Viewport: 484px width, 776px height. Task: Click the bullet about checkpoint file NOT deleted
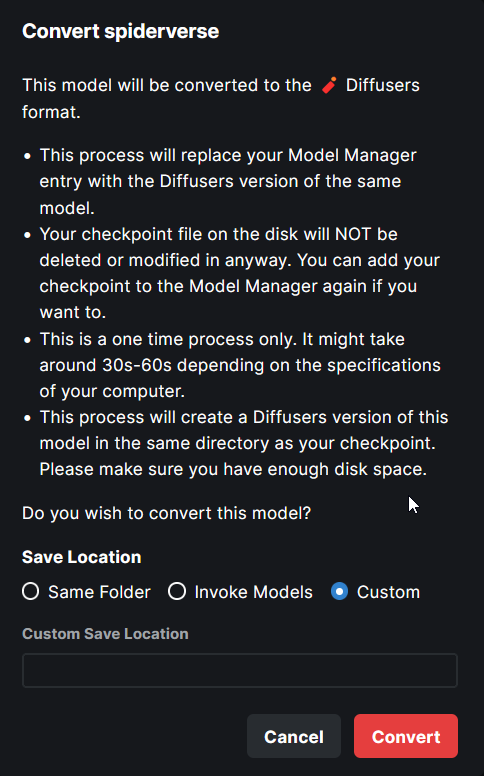(x=240, y=273)
